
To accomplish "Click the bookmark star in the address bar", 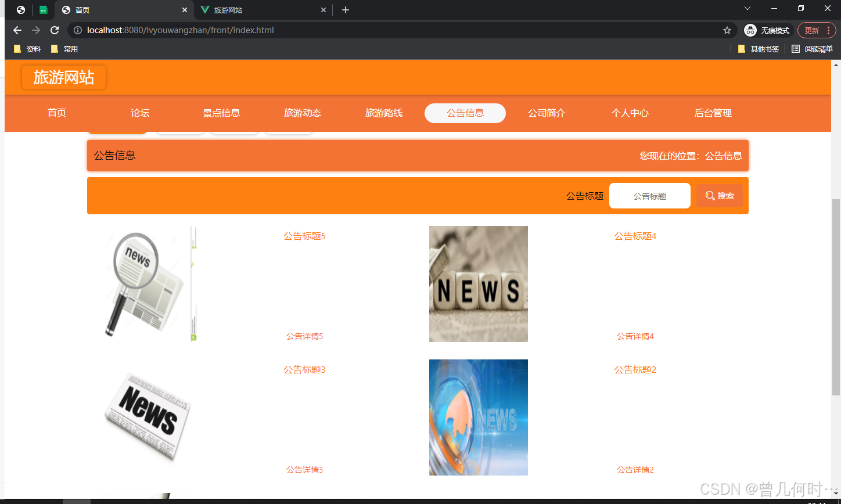I will [727, 30].
